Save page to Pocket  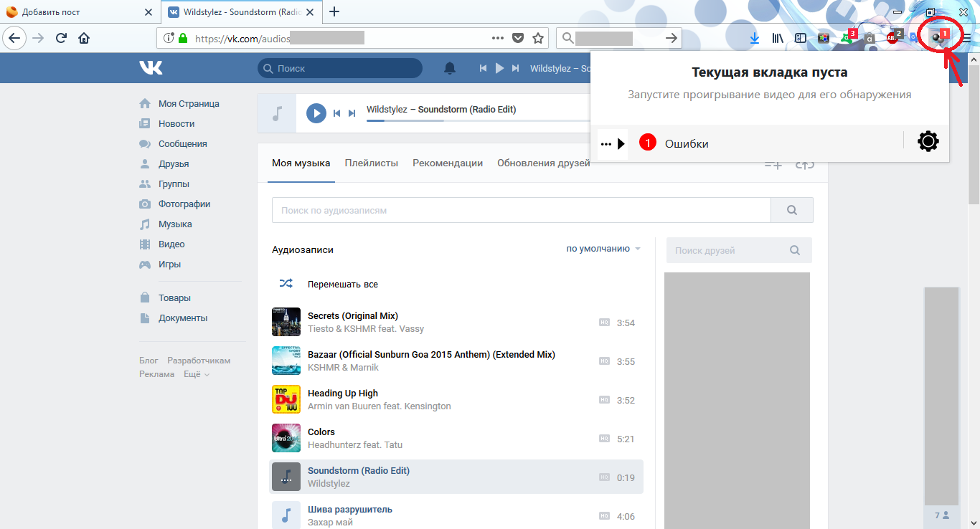coord(518,39)
